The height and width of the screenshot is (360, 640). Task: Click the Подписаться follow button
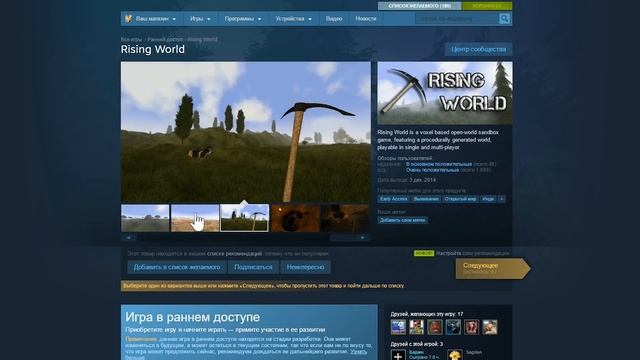click(x=253, y=267)
